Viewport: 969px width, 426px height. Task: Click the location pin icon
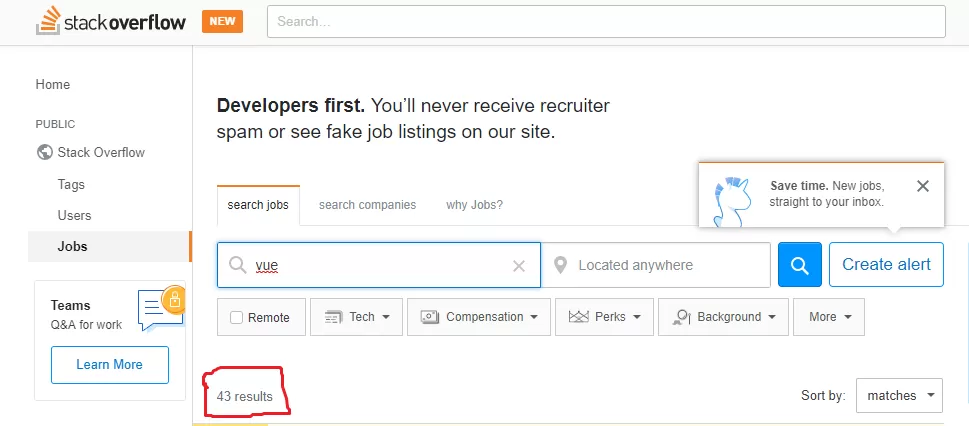tap(561, 266)
